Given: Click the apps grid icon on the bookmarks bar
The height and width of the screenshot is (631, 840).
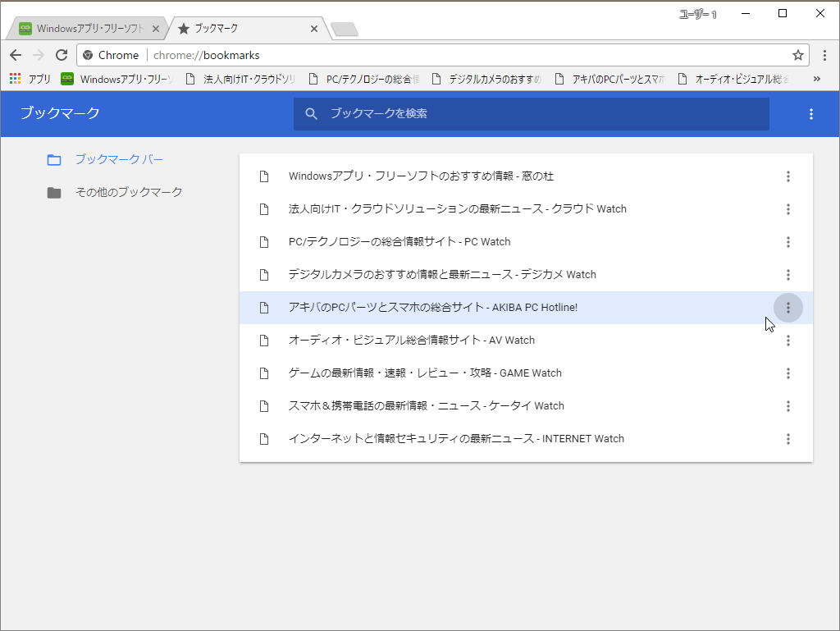Looking at the screenshot, I should click(x=15, y=78).
